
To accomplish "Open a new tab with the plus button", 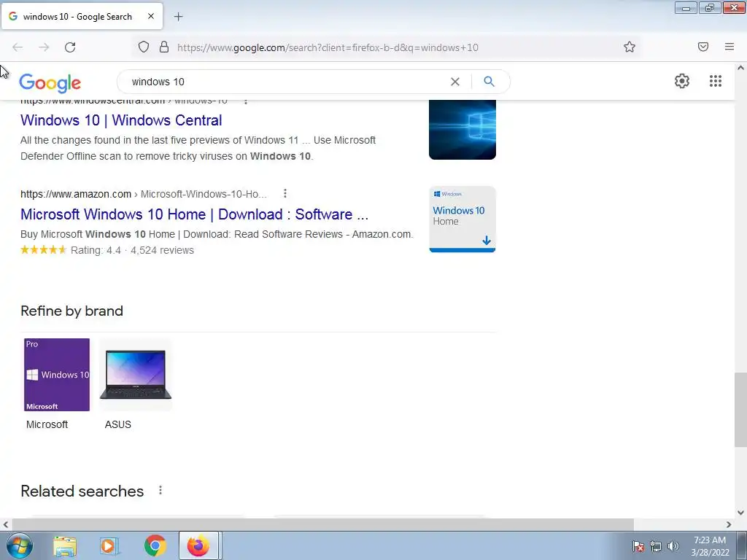I will pyautogui.click(x=178, y=17).
